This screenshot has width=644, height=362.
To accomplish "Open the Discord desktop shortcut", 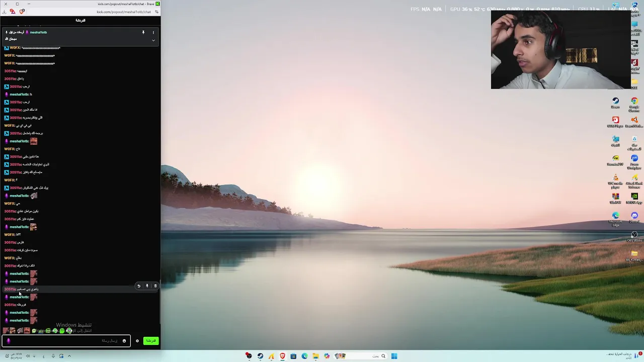I will pos(634,217).
